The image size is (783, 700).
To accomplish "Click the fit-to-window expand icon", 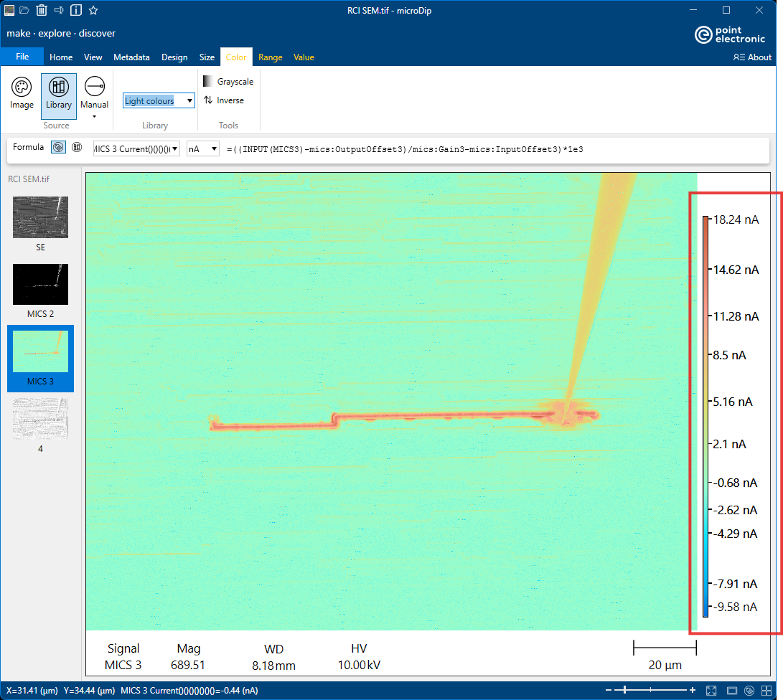I will 711,691.
